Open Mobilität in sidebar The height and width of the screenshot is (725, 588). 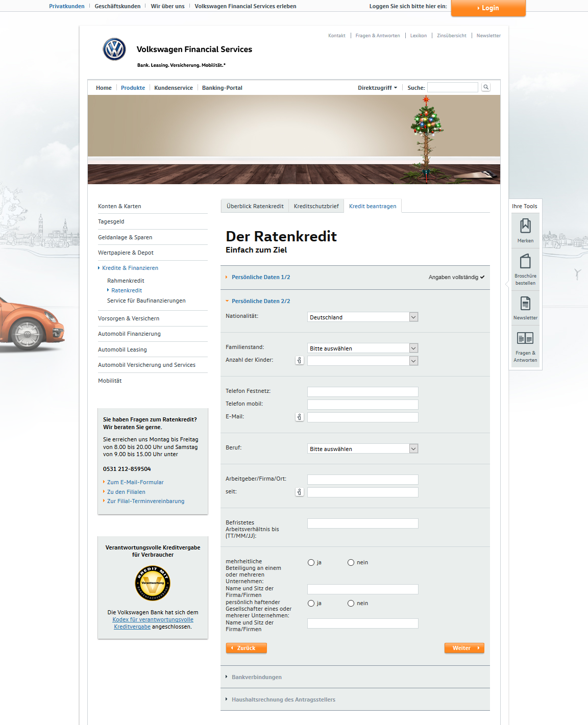click(110, 381)
